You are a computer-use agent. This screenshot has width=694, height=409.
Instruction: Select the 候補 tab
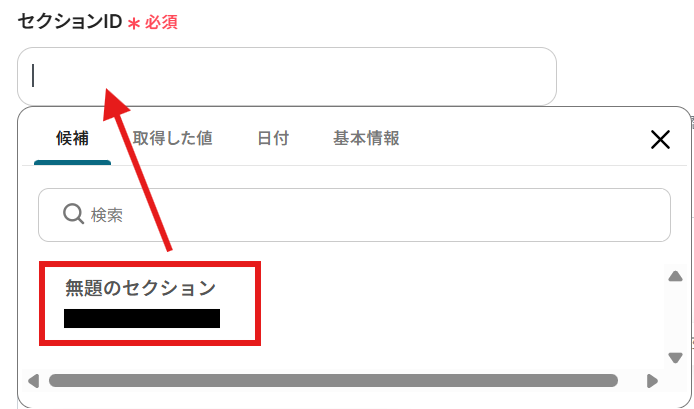pos(73,139)
